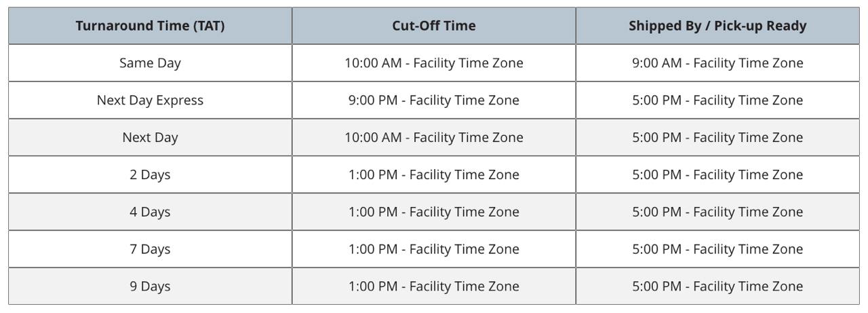Click the 9 Days 5:00 PM shipped-by cell
The image size is (868, 313).
(717, 287)
